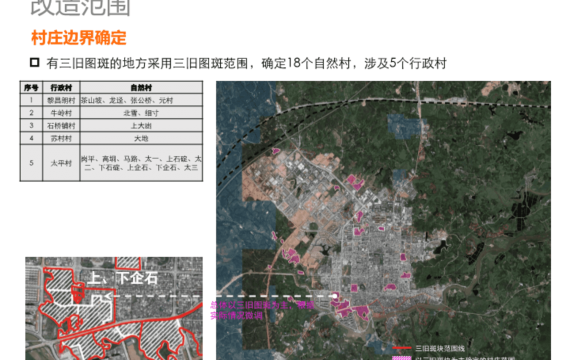Viewport: 570px width, 360px height.
Task: Click the cell listing 岗平、高垌、马路、太一
Action: point(141,163)
